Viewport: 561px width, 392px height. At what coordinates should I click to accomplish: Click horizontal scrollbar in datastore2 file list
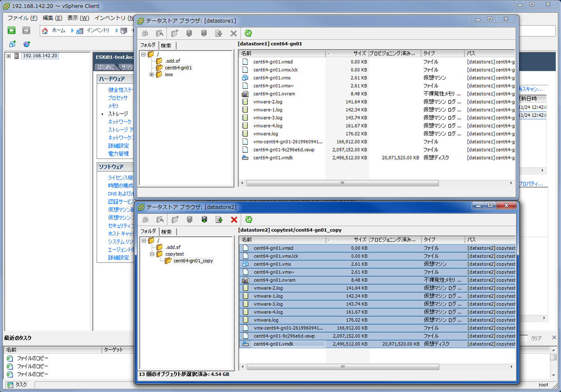tap(343, 367)
